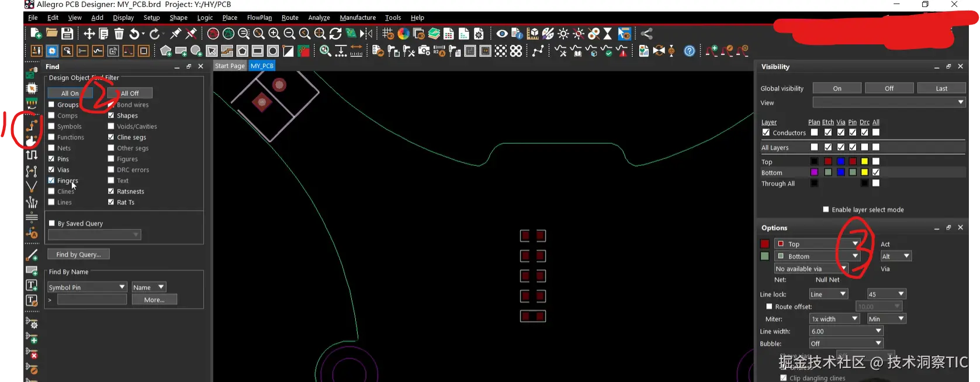Open the Miter 1x width dropdown
Viewport: 980px width, 382px height.
[834, 318]
